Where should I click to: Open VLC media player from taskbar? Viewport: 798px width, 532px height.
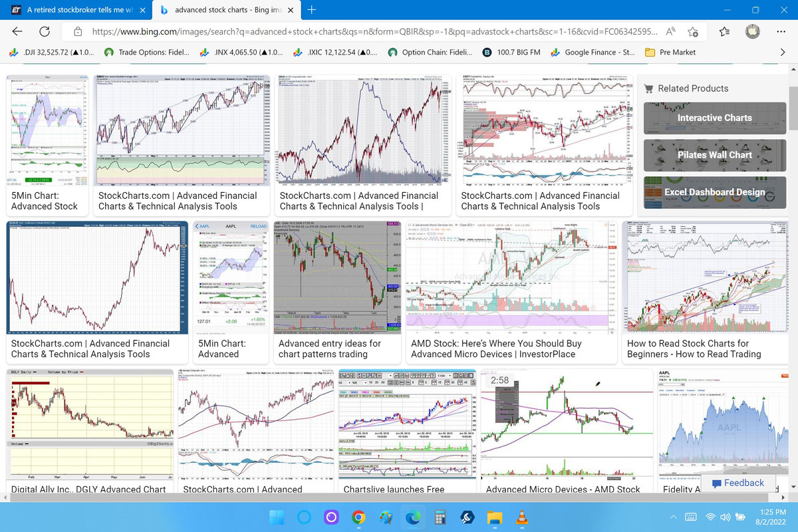pyautogui.click(x=521, y=517)
